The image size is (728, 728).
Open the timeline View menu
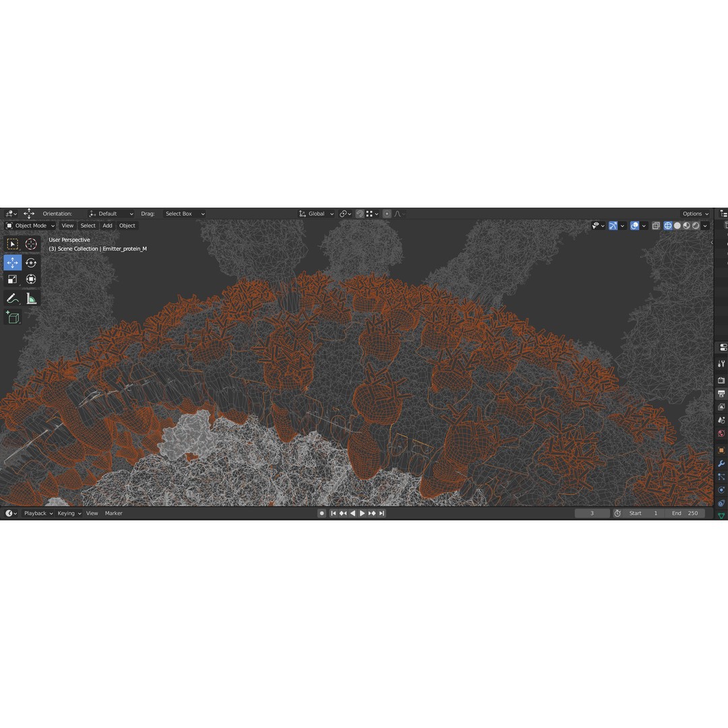(92, 513)
